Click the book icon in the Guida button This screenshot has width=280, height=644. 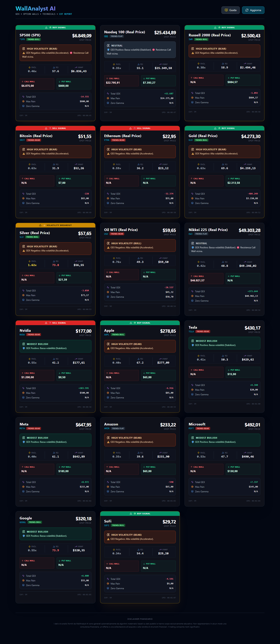(x=226, y=10)
